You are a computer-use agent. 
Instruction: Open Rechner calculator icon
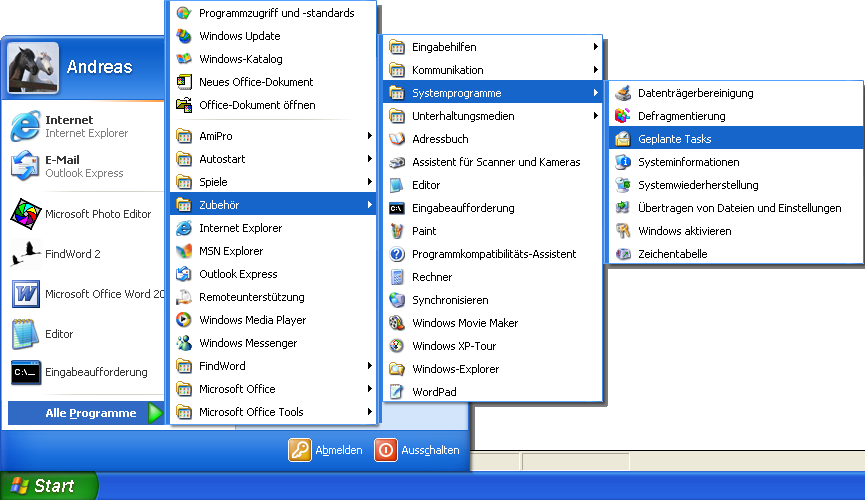tap(397, 277)
